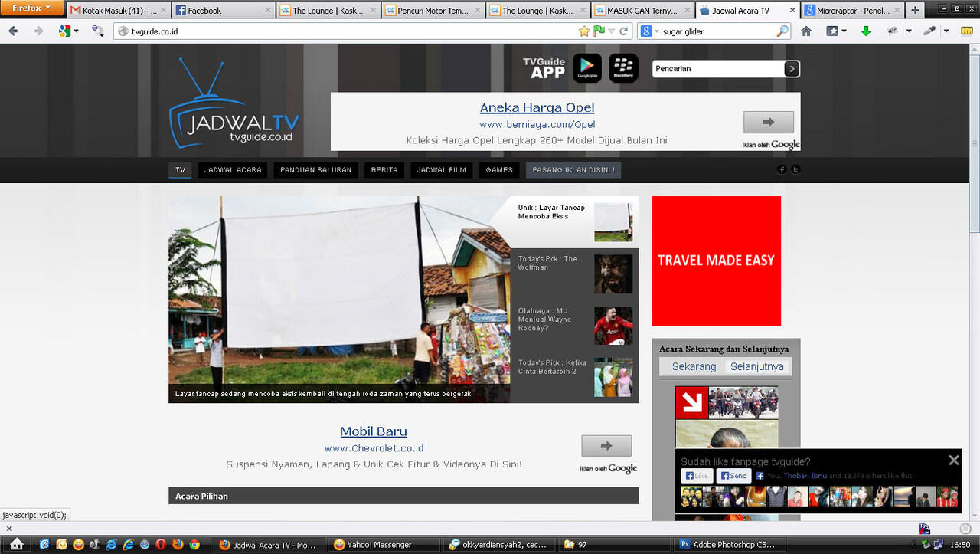Open the GAMES menu item
The image size is (980, 554).
(499, 170)
